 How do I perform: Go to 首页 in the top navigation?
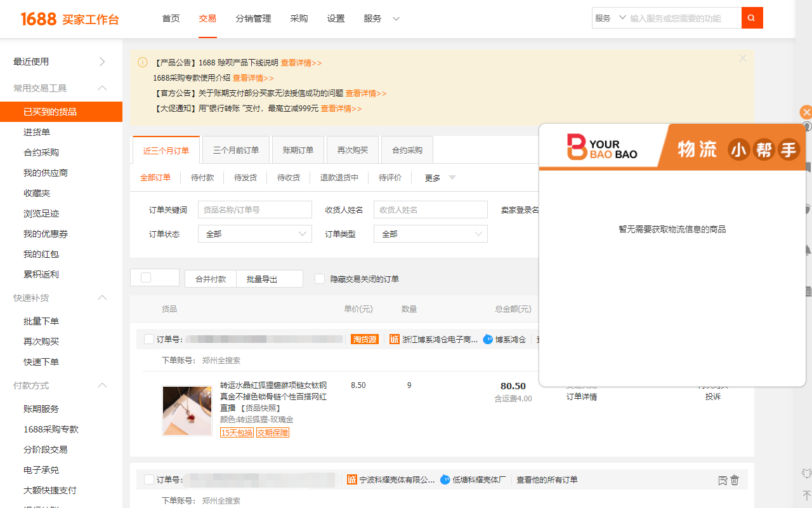171,19
